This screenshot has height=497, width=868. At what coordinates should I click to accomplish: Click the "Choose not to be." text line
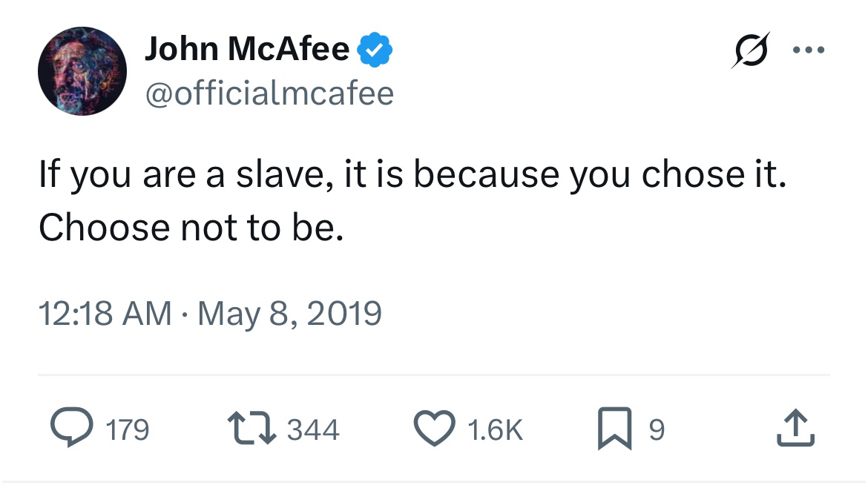(x=191, y=227)
